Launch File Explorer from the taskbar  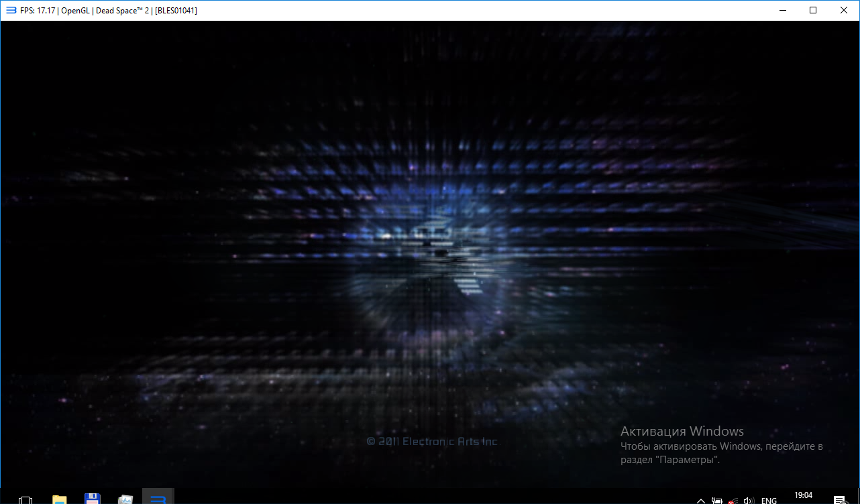60,499
